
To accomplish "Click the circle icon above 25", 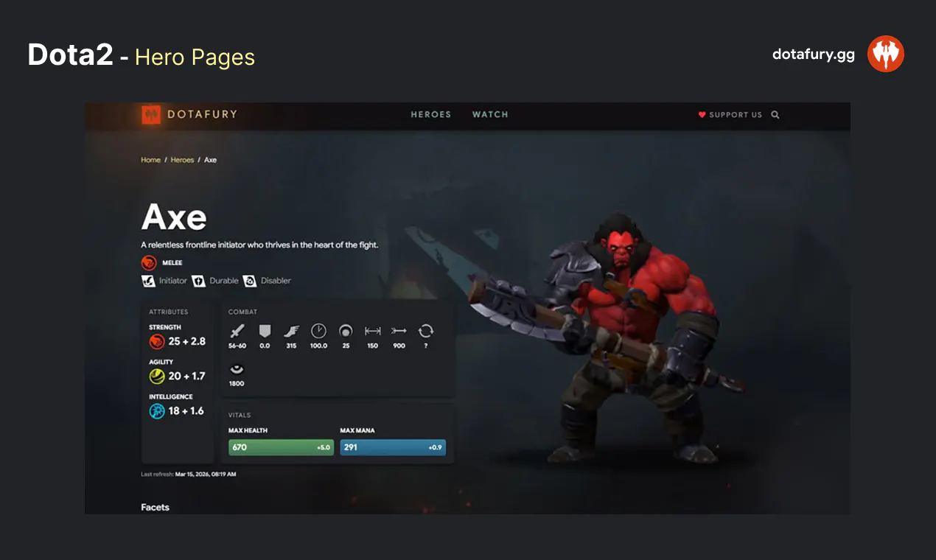I will point(345,331).
